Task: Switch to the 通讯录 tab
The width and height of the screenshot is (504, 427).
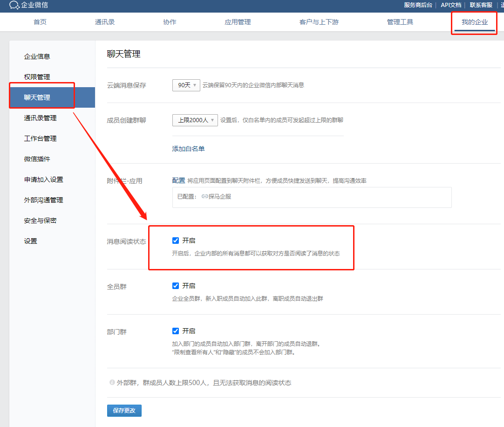Action: click(x=105, y=22)
